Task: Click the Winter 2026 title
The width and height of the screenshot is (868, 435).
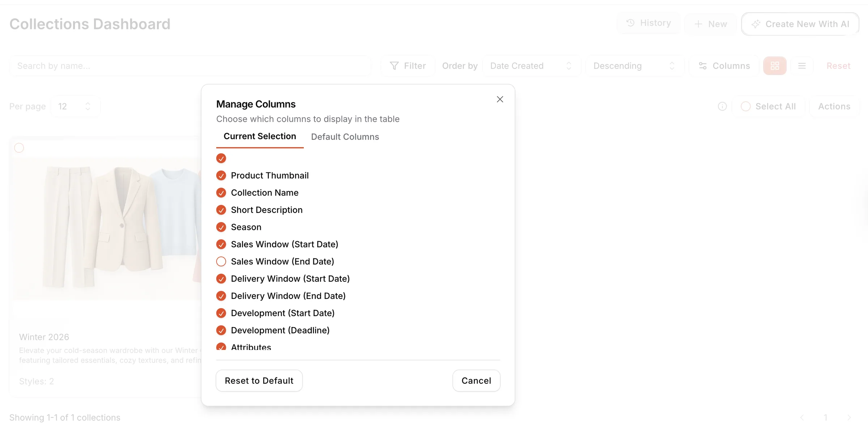Action: click(44, 337)
